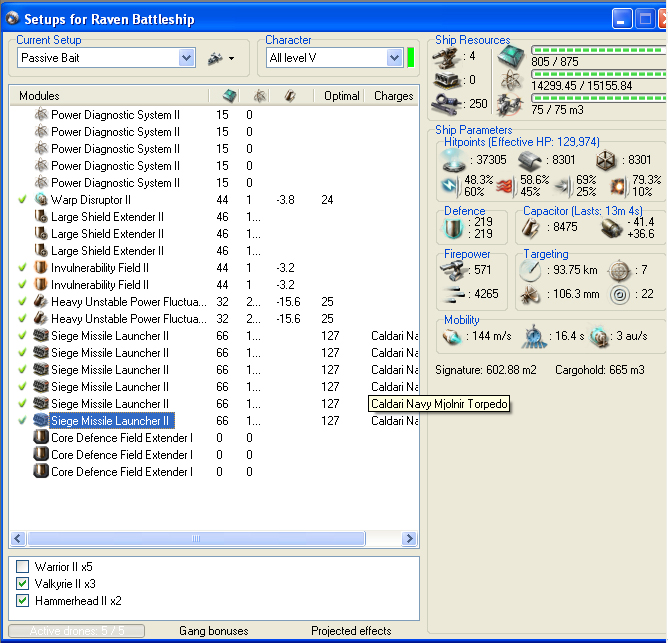Image resolution: width=668 pixels, height=643 pixels.
Task: Click the defence shield icon showing 219
Action: pyautogui.click(x=453, y=228)
